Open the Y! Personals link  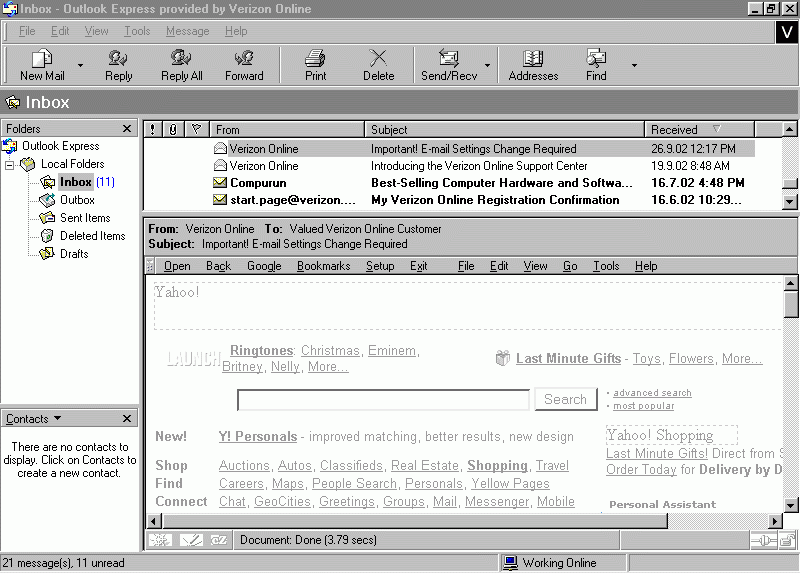point(258,437)
